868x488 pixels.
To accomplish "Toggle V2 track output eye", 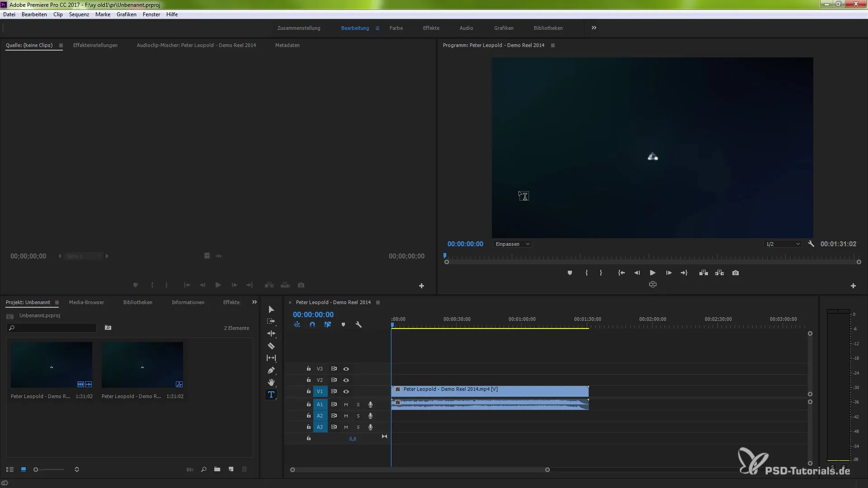I will click(x=346, y=380).
